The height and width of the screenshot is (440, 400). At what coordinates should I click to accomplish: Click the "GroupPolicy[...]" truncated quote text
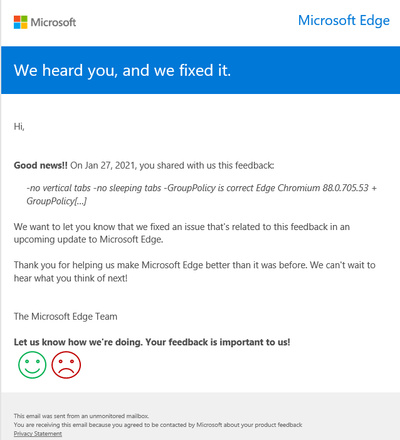coord(57,201)
